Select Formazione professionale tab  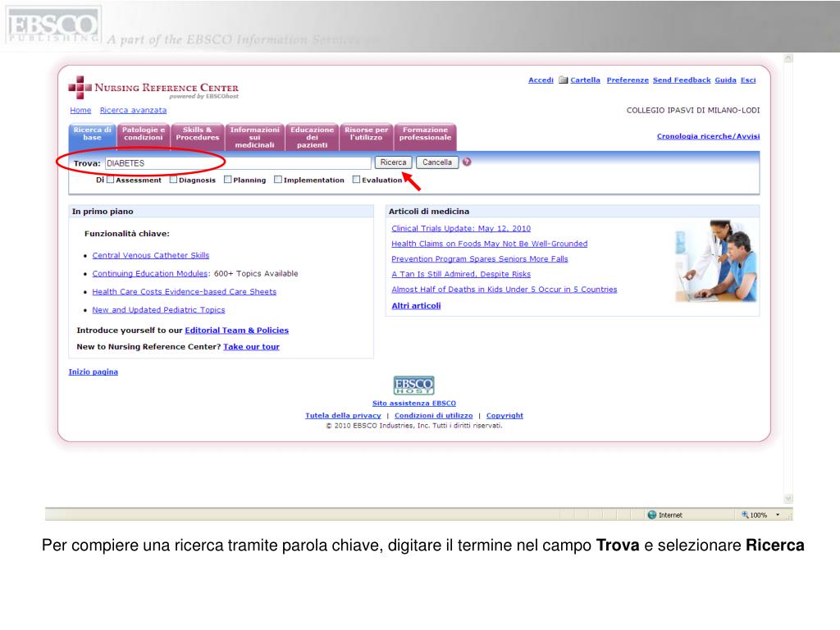pyautogui.click(x=426, y=137)
